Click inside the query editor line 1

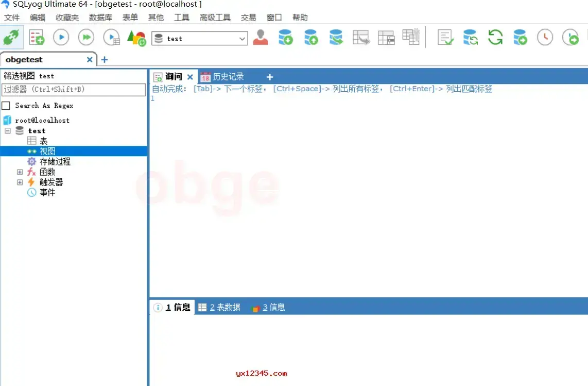[368, 98]
